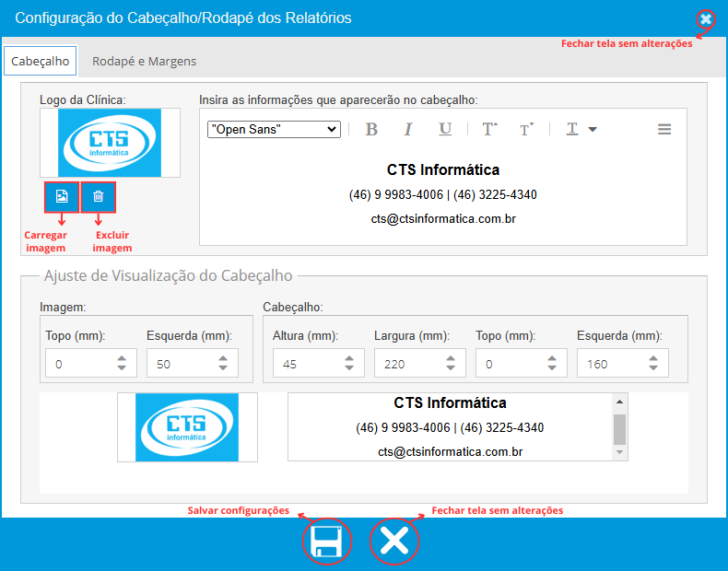Click the Altura (mm) field showing 45
The width and height of the screenshot is (728, 571).
(x=319, y=363)
